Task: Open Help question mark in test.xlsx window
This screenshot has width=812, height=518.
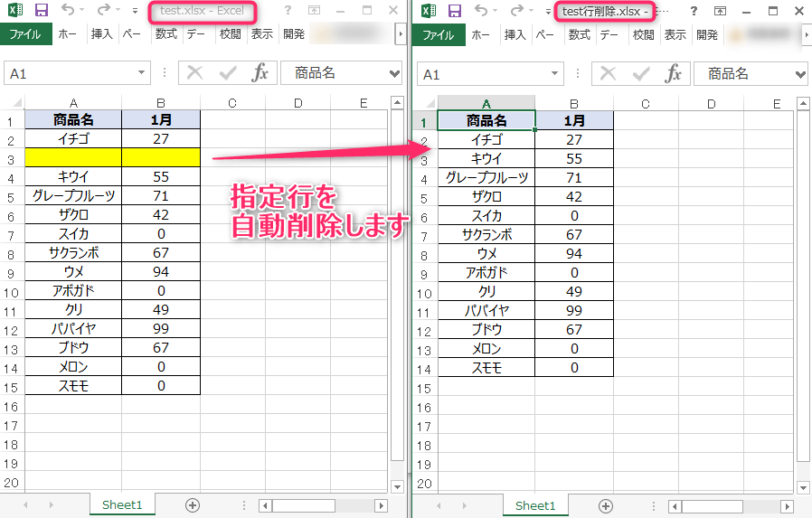Action: 288,11
